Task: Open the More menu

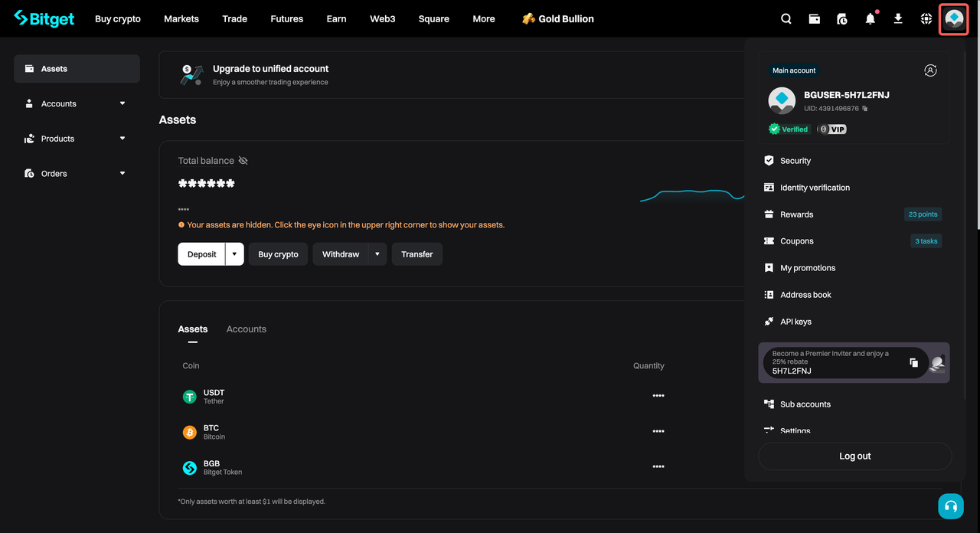Action: [484, 18]
